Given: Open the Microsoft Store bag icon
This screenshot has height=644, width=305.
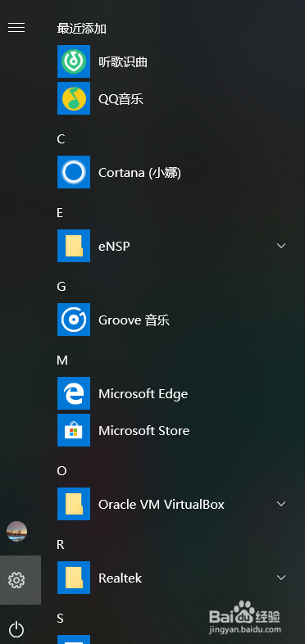Looking at the screenshot, I should [x=74, y=430].
